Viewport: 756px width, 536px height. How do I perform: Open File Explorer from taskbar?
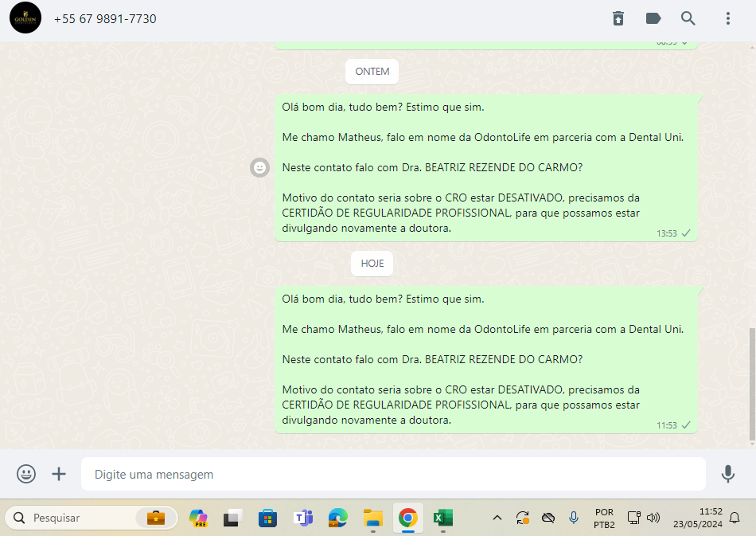tap(373, 518)
